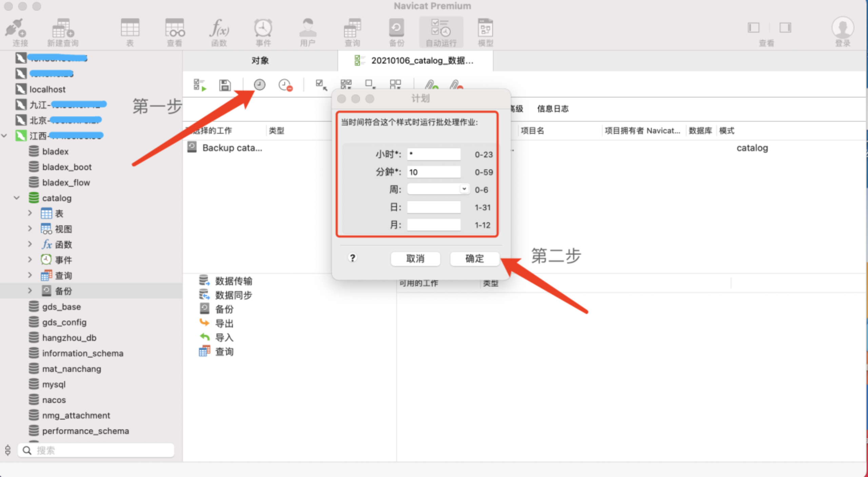The width and height of the screenshot is (868, 477).
Task: Click the save floppy disk icon
Action: (x=225, y=85)
